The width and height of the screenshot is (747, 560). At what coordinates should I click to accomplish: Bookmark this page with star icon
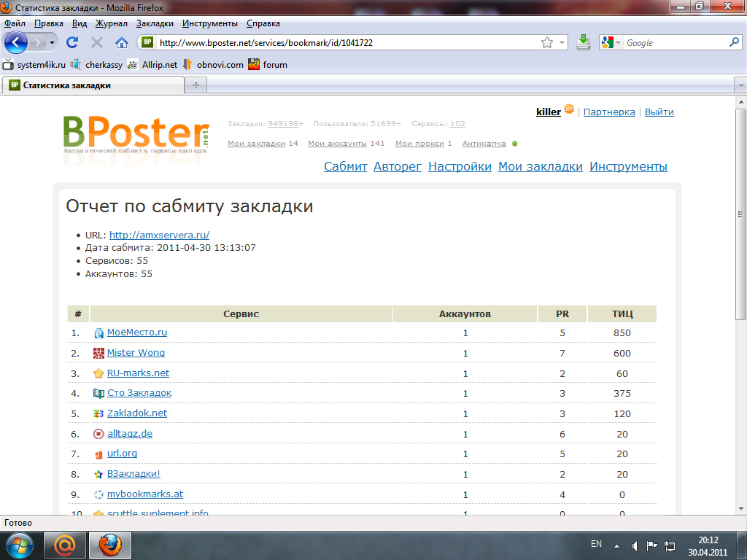(x=547, y=43)
